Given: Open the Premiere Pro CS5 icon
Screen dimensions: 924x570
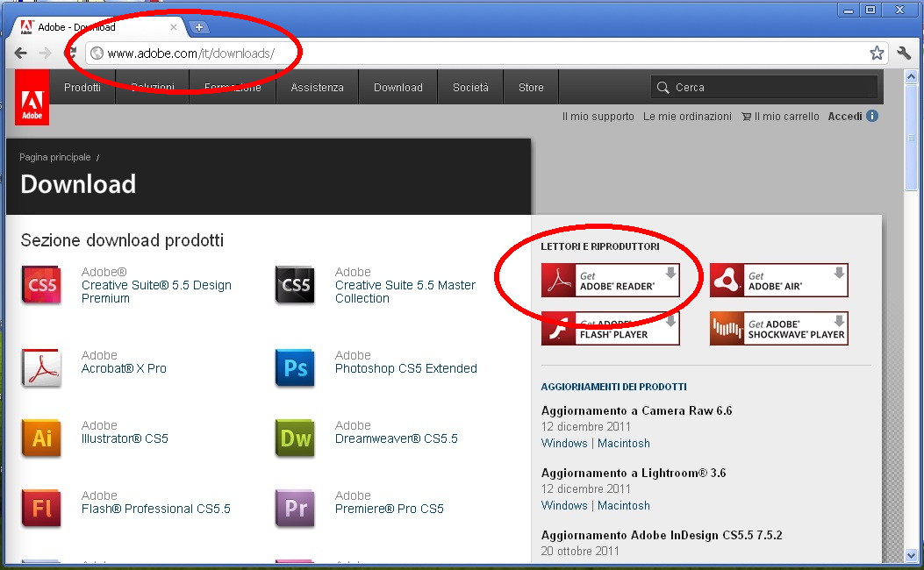Looking at the screenshot, I should [296, 509].
